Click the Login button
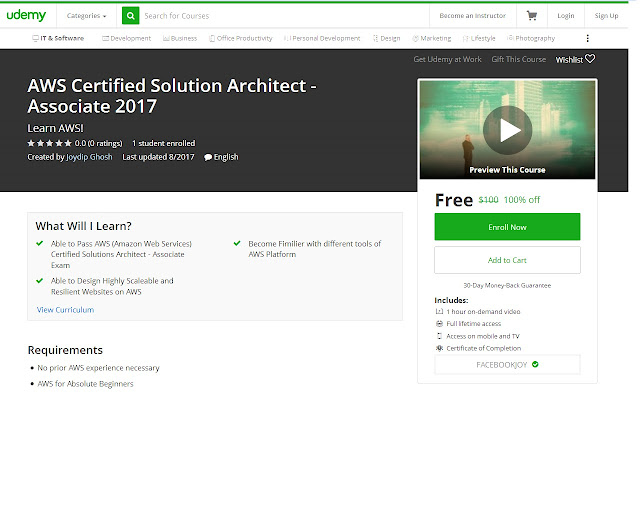Image resolution: width=640 pixels, height=512 pixels. click(x=566, y=16)
